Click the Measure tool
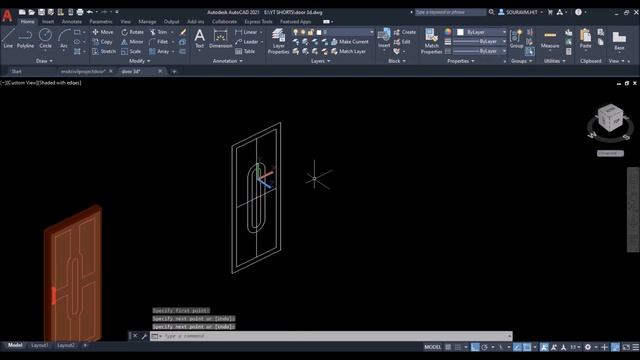Screen dimensions: 640x360 (550, 39)
